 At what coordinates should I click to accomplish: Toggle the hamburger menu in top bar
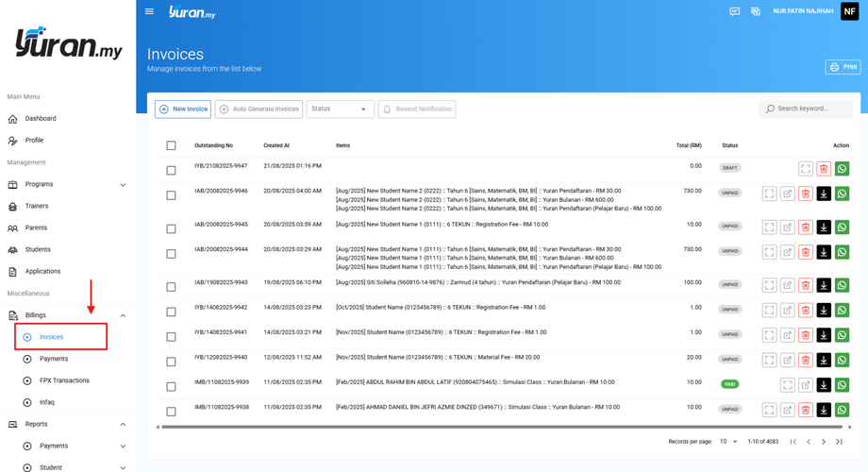pyautogui.click(x=149, y=11)
